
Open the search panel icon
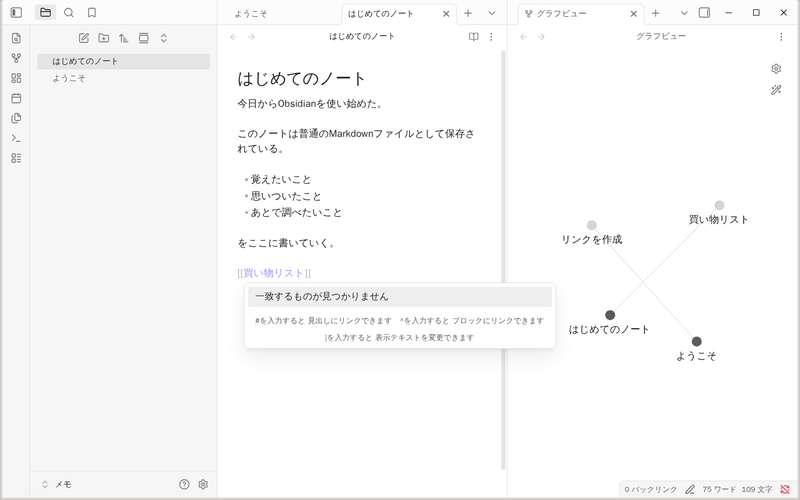click(69, 13)
